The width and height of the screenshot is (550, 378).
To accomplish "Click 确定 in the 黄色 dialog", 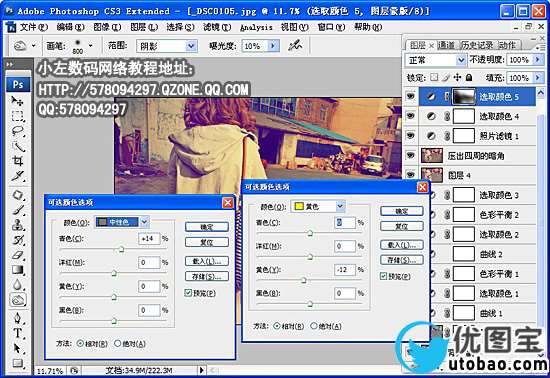I will [402, 211].
